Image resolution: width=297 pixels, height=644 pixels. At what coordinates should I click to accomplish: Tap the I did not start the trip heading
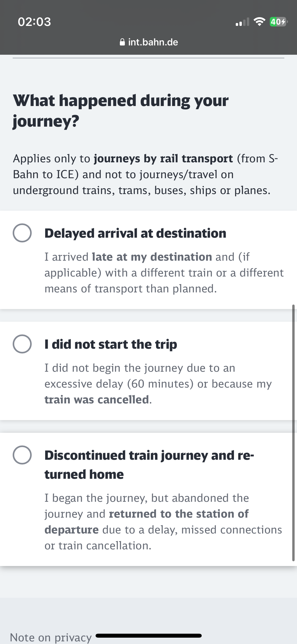coord(111,344)
